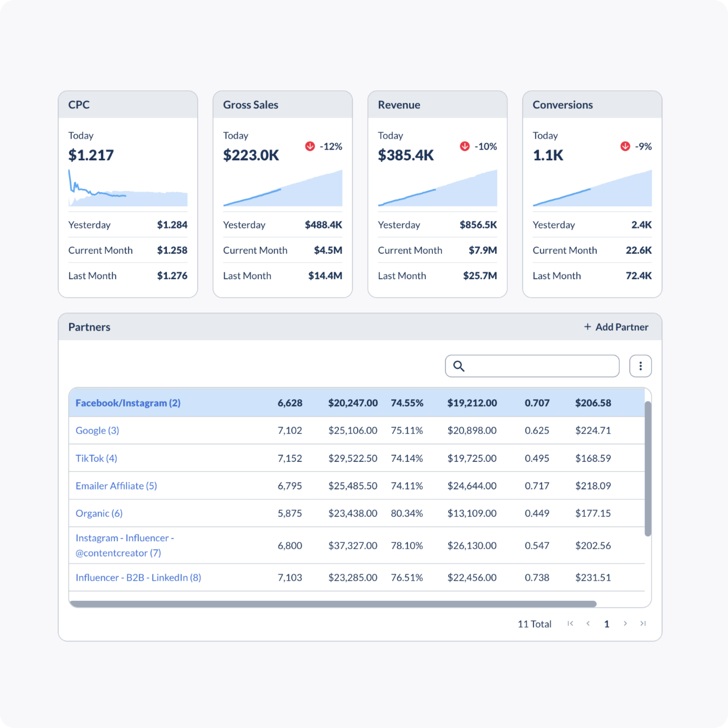Go to first page of partners
The height and width of the screenshot is (728, 728).
pyautogui.click(x=570, y=624)
